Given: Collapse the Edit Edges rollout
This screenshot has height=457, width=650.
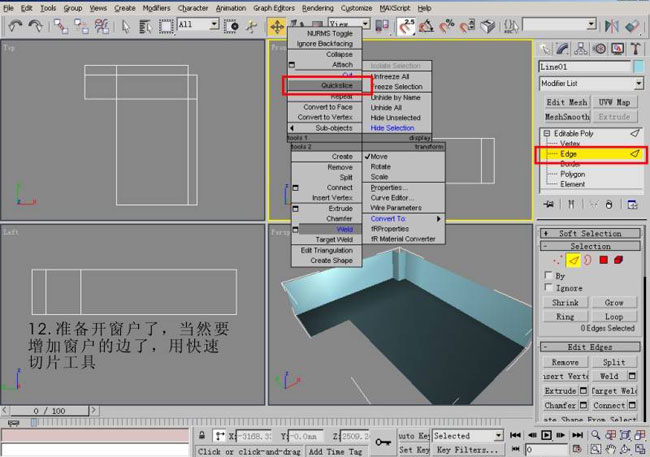Looking at the screenshot, I should [x=590, y=347].
